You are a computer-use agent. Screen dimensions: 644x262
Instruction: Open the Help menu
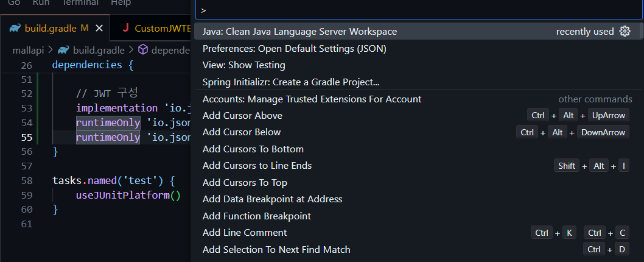coord(121,3)
